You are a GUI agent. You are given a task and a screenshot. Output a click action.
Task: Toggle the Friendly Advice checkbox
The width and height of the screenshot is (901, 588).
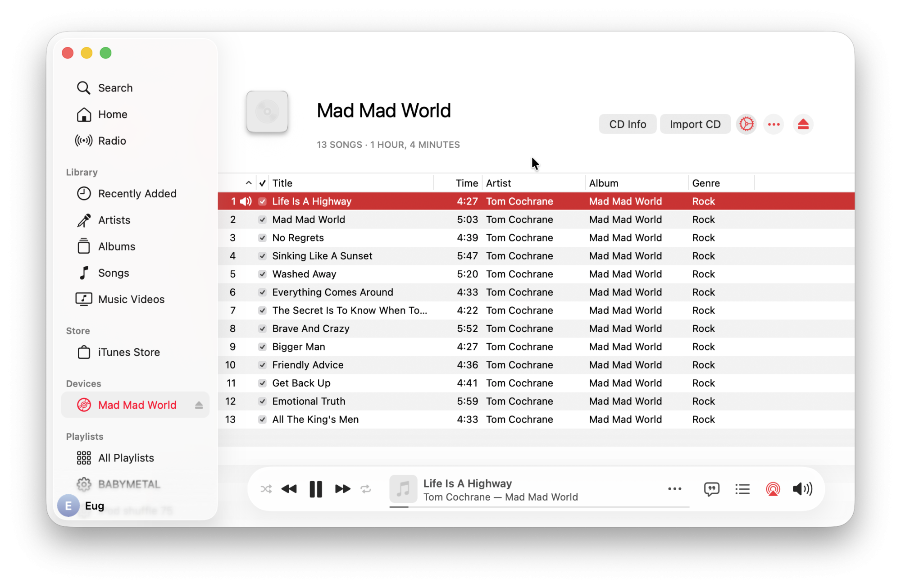click(262, 365)
